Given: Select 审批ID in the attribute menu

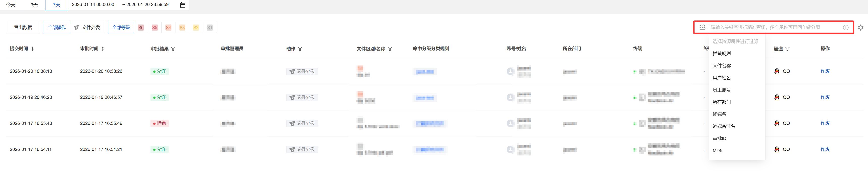Looking at the screenshot, I should pyautogui.click(x=719, y=139).
